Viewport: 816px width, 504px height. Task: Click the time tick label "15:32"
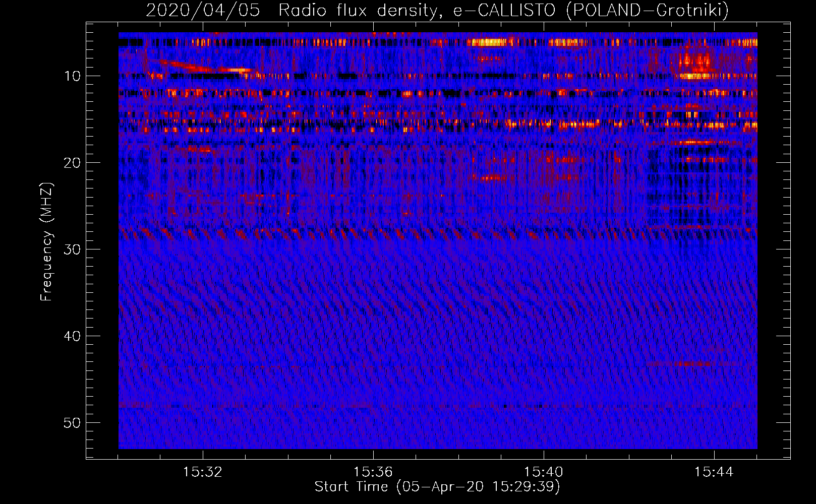point(203,472)
